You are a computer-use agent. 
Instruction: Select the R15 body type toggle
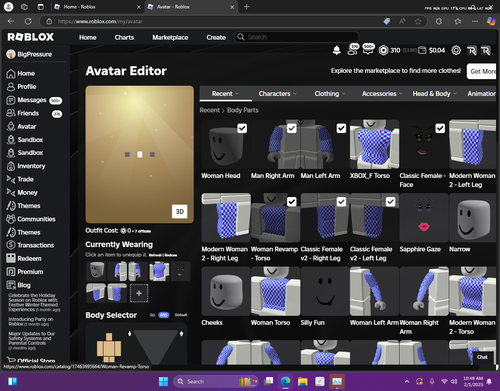164,315
